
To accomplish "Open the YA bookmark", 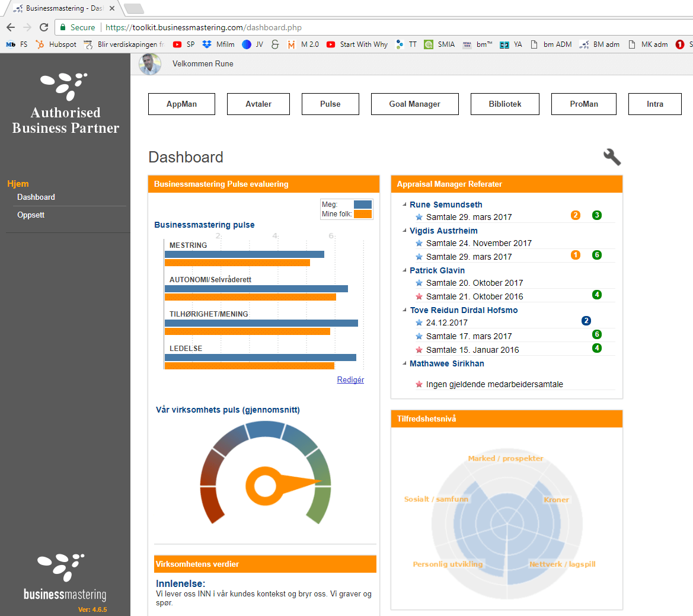I will 511,44.
